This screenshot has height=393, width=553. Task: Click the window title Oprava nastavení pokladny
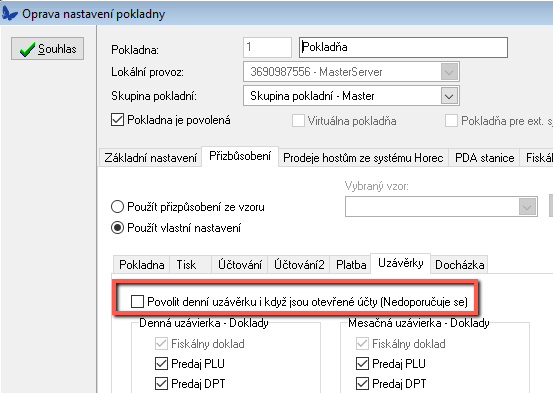pyautogui.click(x=93, y=14)
